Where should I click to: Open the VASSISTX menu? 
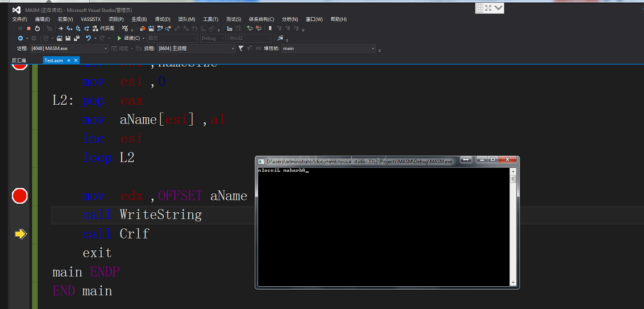point(91,19)
